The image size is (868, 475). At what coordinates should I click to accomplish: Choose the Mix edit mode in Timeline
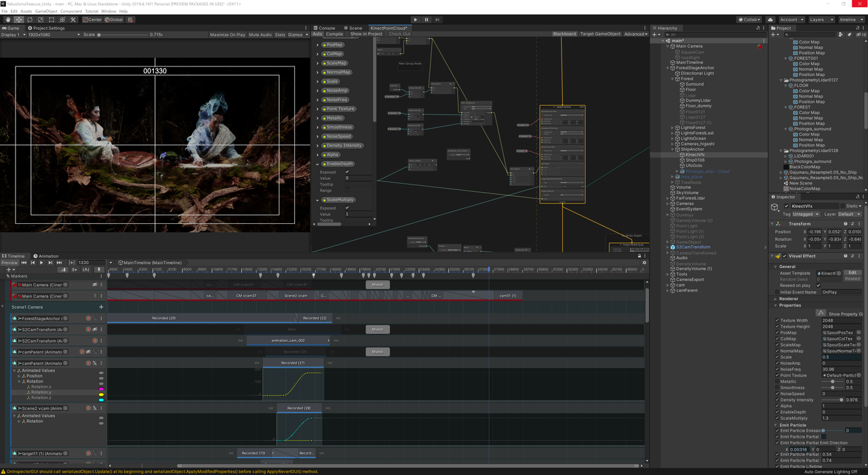pos(64,270)
